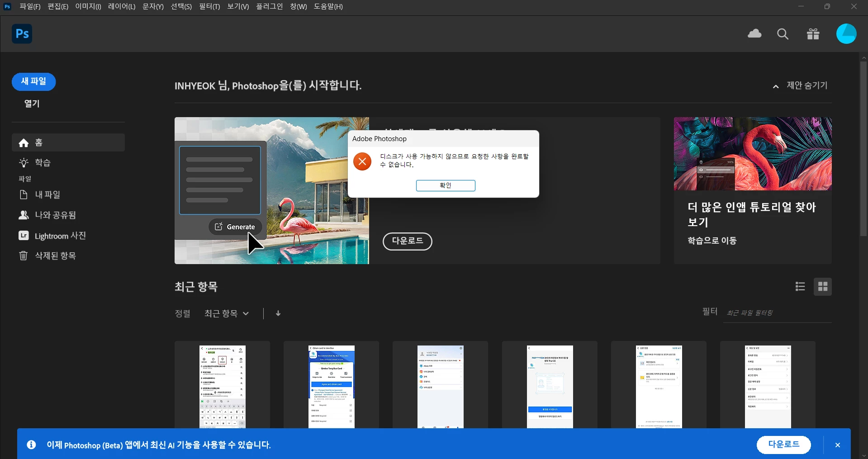Click the red error icon in dialog
Viewport: 868px width, 459px height.
[x=362, y=161]
